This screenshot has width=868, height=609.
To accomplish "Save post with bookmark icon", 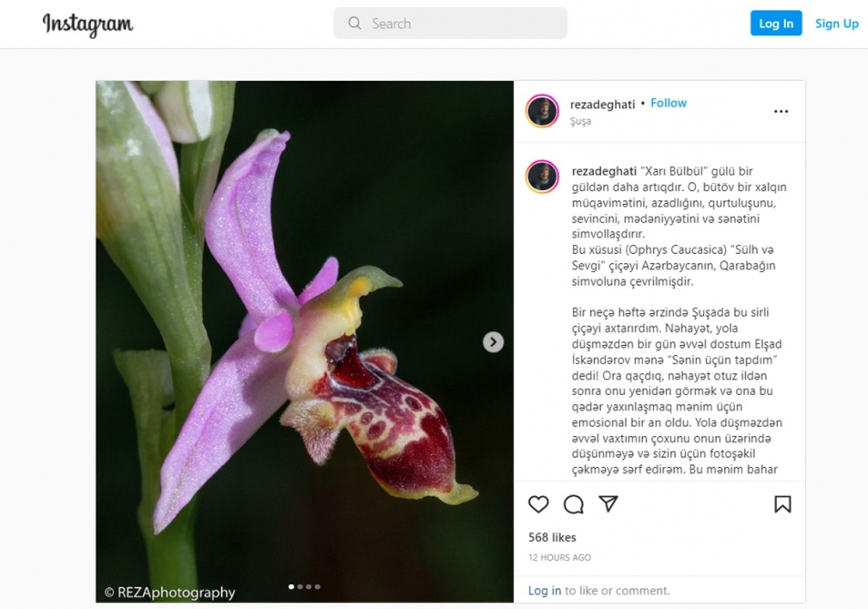I will click(782, 504).
